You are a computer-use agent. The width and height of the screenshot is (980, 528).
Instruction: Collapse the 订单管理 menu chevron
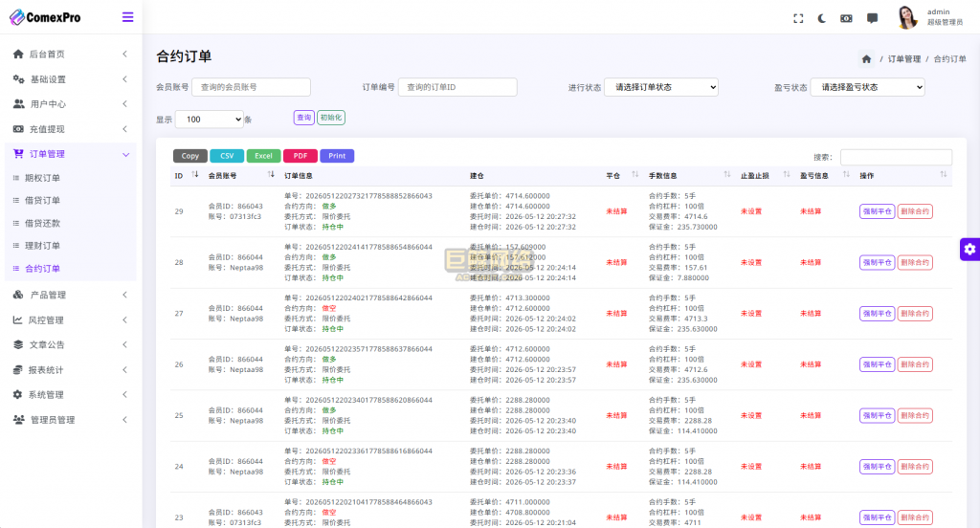[x=125, y=154]
